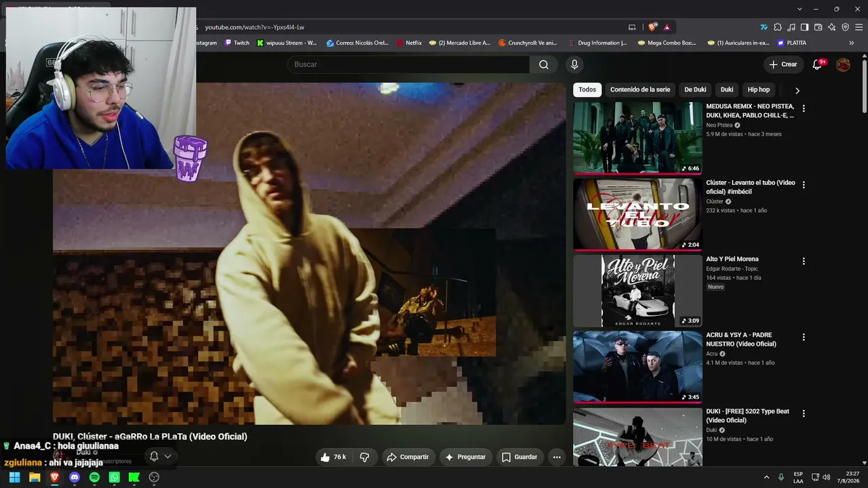Show hidden system tray icons chevron
Viewport: 868px width, 488px height.
pyautogui.click(x=766, y=477)
